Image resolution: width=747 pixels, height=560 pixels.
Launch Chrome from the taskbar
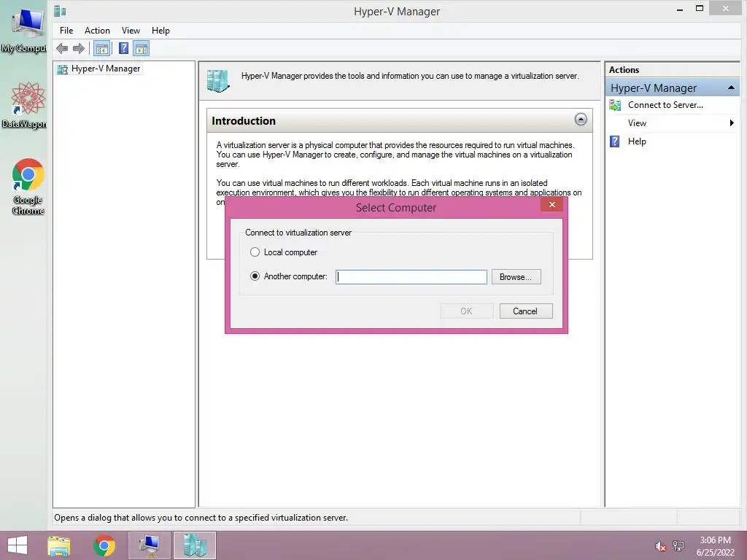[x=104, y=545]
